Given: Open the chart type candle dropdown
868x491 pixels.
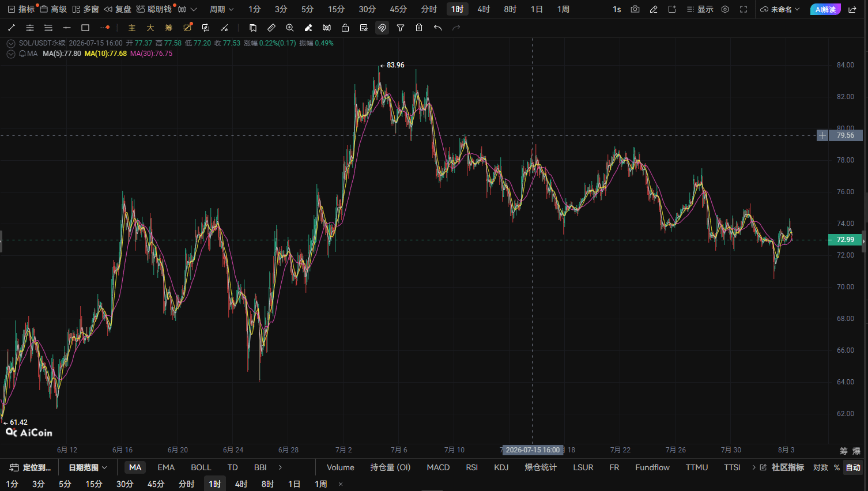Looking at the screenshot, I should click(187, 9).
